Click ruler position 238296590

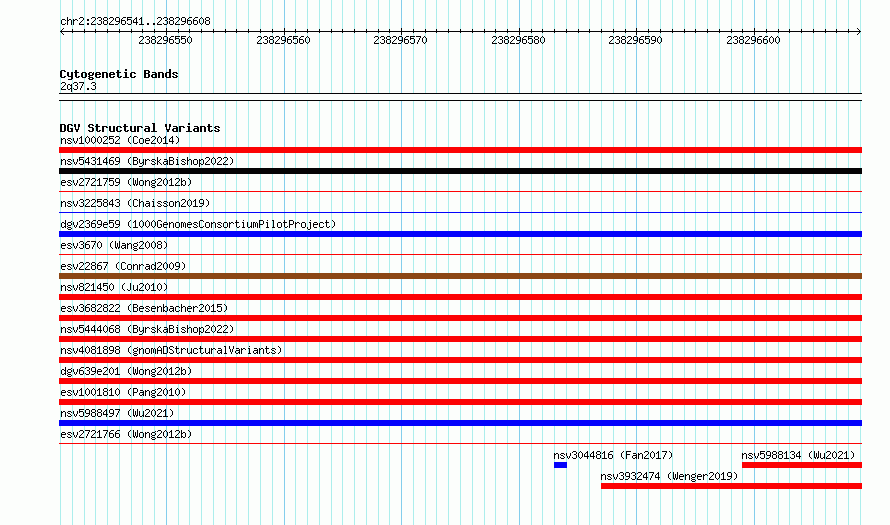point(635,40)
